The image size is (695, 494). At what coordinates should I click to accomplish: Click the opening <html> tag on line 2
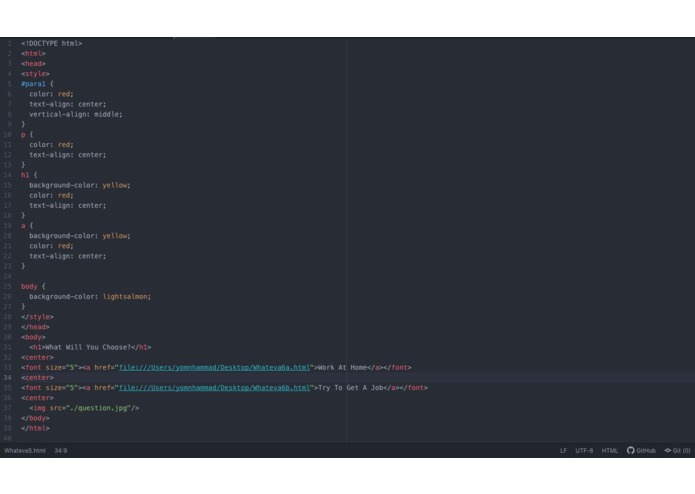tap(33, 54)
